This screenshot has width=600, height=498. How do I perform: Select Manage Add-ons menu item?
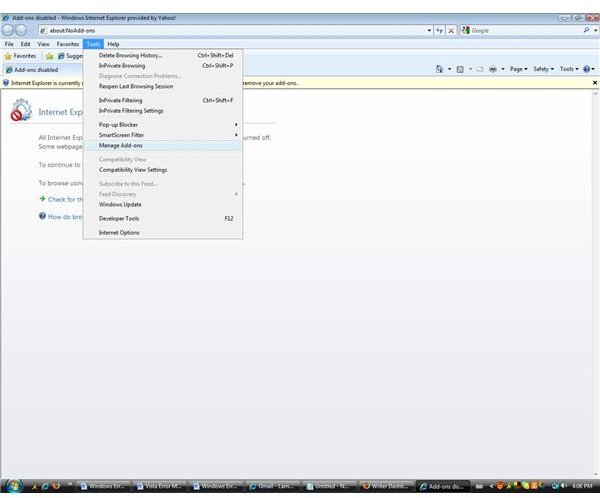coord(163,145)
